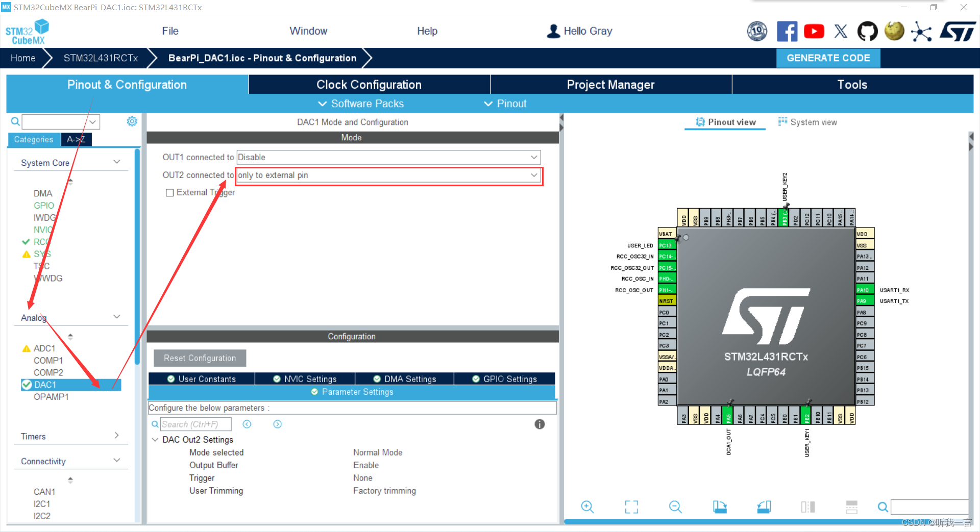The image size is (980, 532).
Task: Expand the Pinout dropdown menu
Action: 505,104
